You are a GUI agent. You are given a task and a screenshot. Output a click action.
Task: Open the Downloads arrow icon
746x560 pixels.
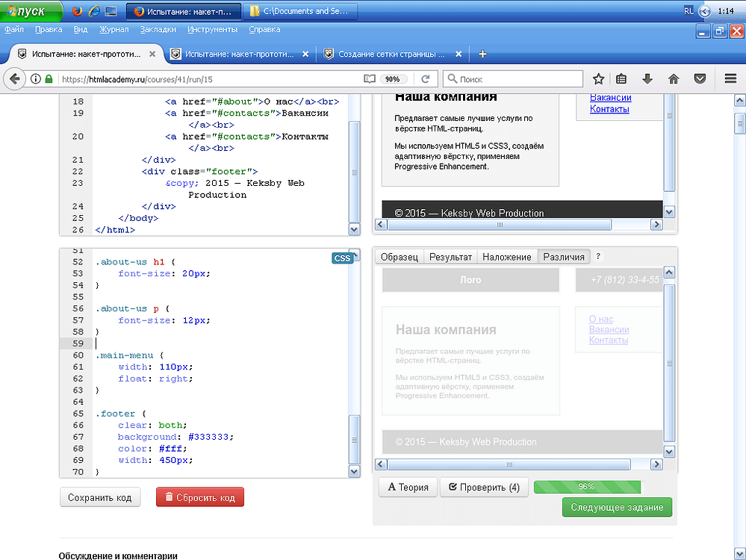click(x=647, y=79)
